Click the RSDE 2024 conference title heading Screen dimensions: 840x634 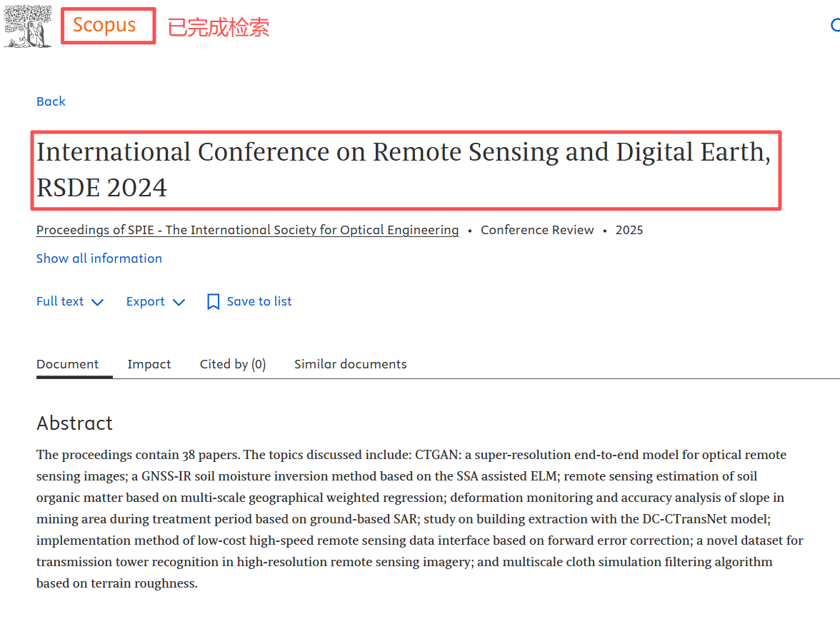(x=404, y=170)
